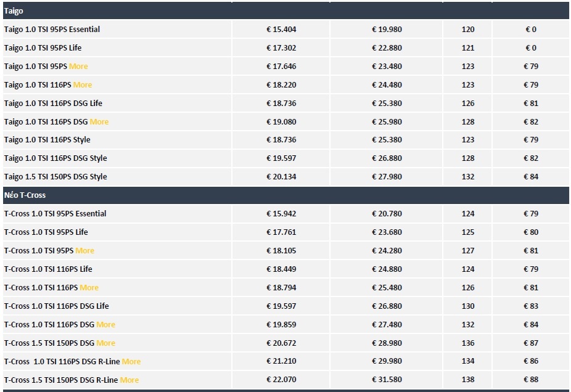Follow More link for T-Cross 1.0 TSI 95PS
Screen dimensions: 571x392
85,251
